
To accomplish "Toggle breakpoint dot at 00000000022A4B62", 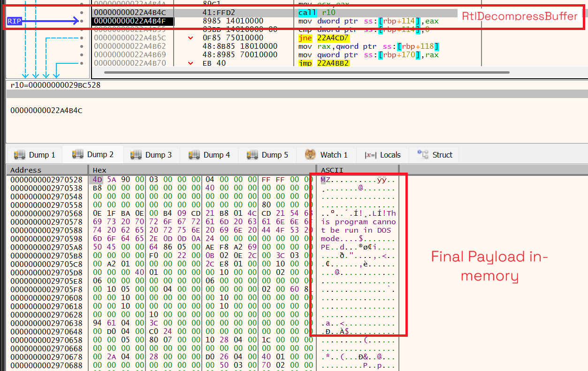I will pos(82,46).
